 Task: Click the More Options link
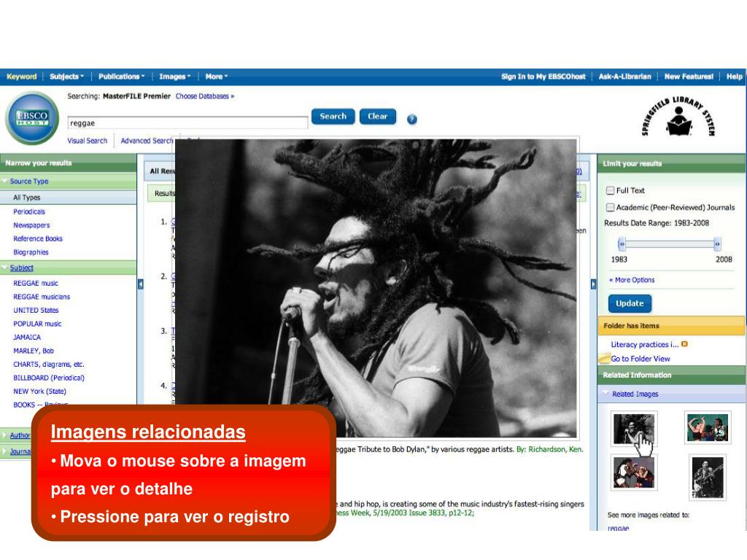[632, 280]
